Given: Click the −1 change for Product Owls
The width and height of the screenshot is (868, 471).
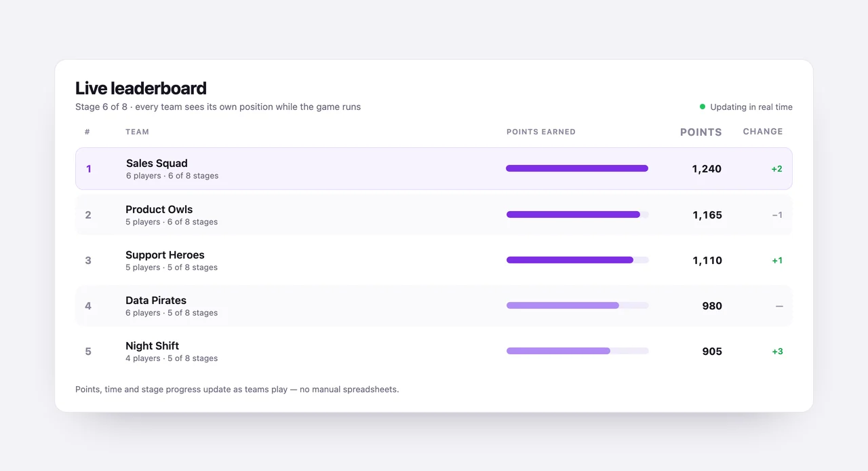Looking at the screenshot, I should pos(777,215).
